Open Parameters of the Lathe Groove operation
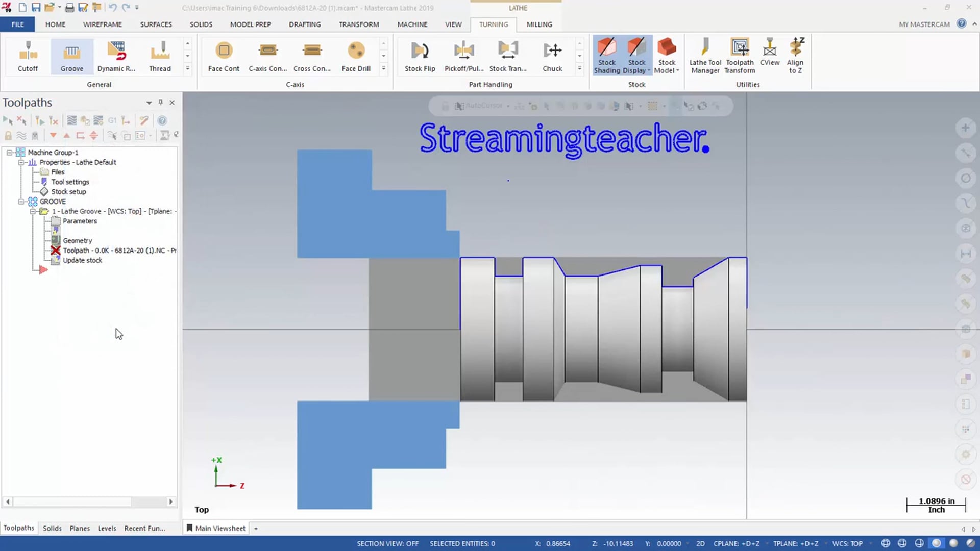 pyautogui.click(x=80, y=221)
